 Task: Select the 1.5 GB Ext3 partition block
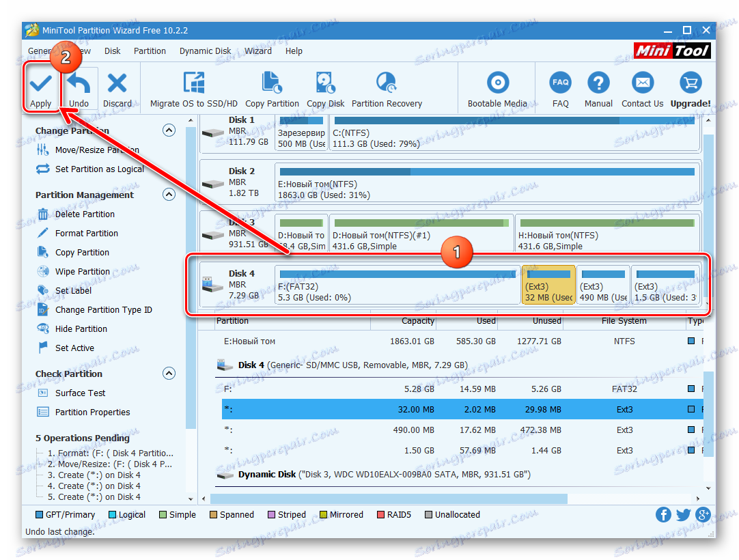pyautogui.click(x=665, y=285)
